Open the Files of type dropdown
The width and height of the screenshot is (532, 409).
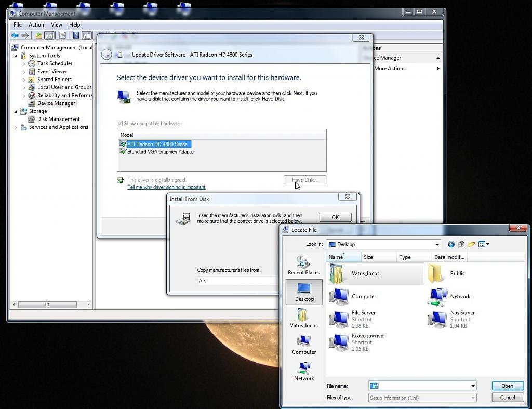(422, 398)
